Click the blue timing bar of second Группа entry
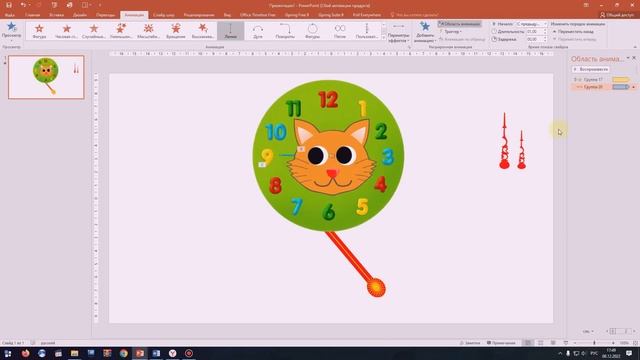Viewport: 640px width, 360px height. point(620,87)
